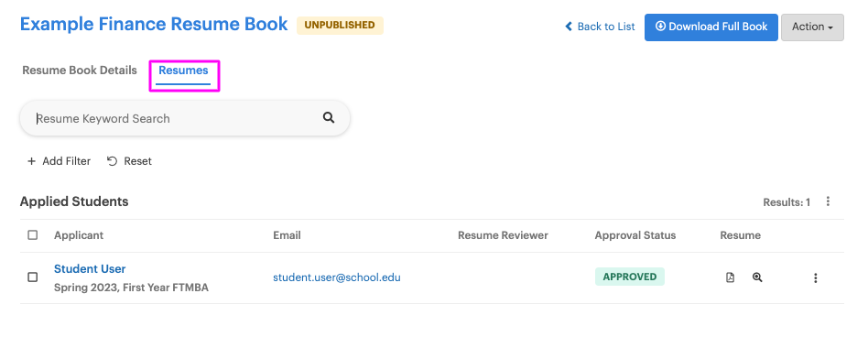The width and height of the screenshot is (868, 337).
Task: Open the three-dot menu in Student User row
Action: [816, 277]
